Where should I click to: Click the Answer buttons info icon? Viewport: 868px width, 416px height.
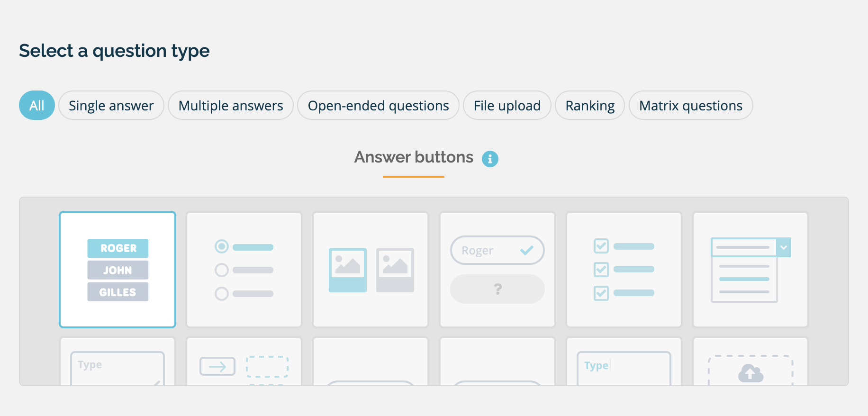[x=490, y=159]
